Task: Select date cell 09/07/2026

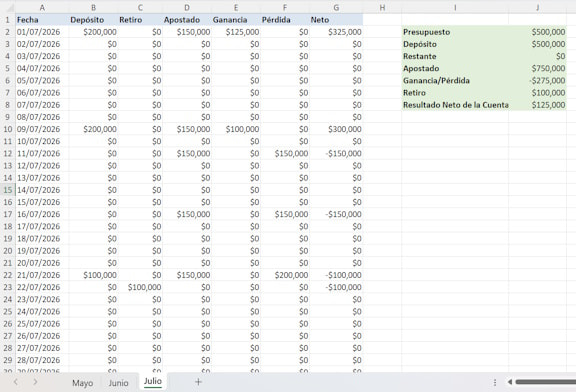Action: [x=42, y=129]
